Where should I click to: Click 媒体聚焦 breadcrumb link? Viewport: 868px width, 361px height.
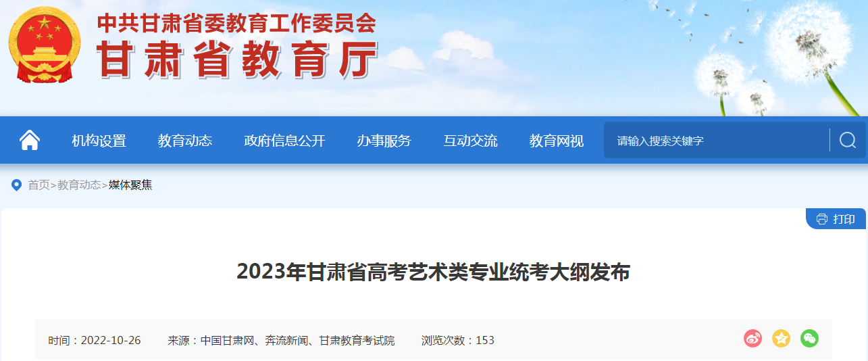(x=130, y=185)
